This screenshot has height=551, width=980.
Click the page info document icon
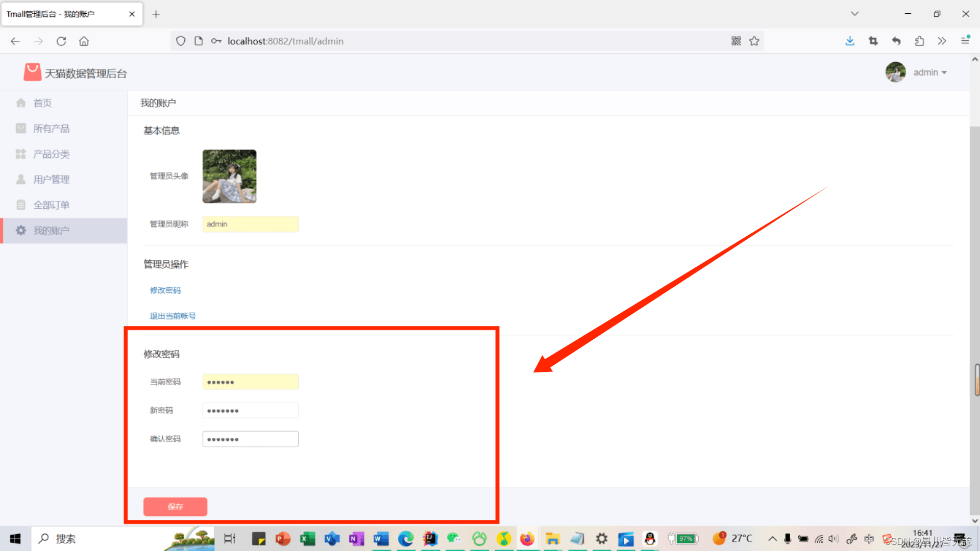pyautogui.click(x=199, y=41)
